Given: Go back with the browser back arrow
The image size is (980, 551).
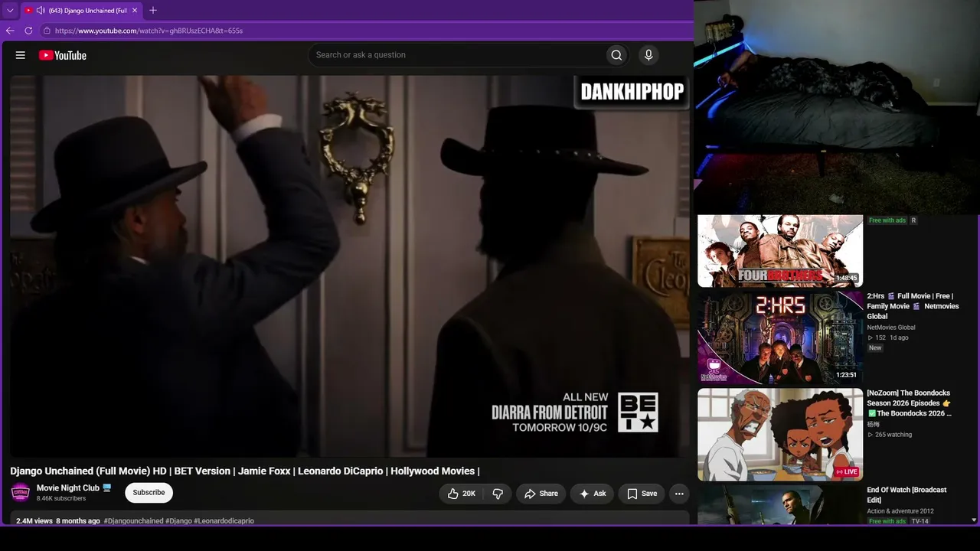Looking at the screenshot, I should (x=10, y=31).
